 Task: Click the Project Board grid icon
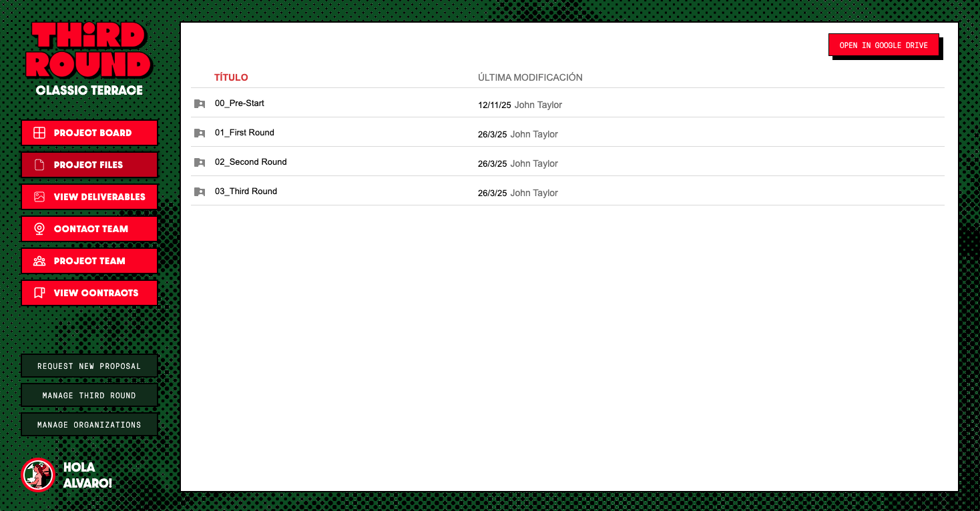[x=39, y=133]
